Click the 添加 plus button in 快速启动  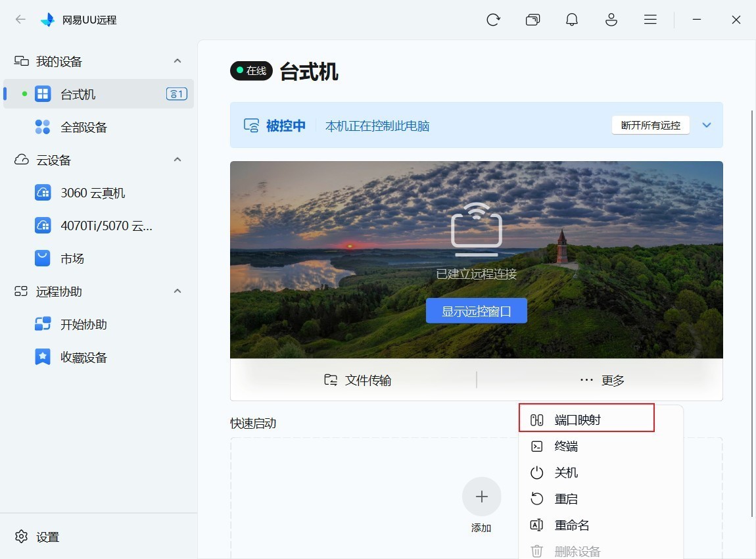pyautogui.click(x=482, y=497)
